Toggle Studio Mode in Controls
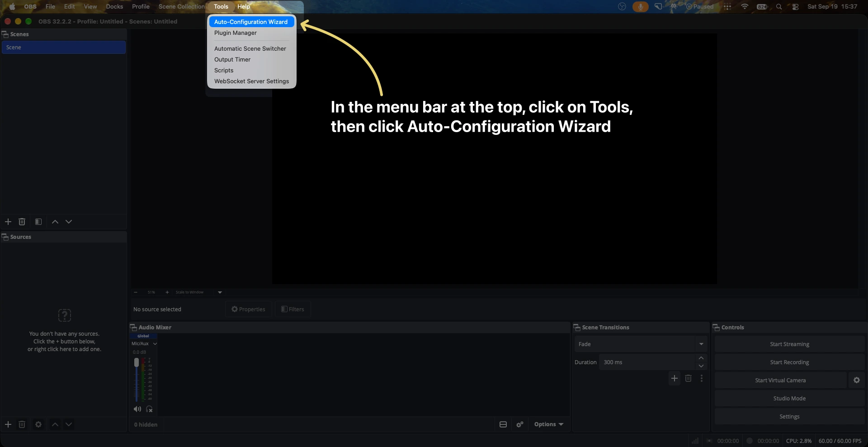868x447 pixels. click(789, 399)
